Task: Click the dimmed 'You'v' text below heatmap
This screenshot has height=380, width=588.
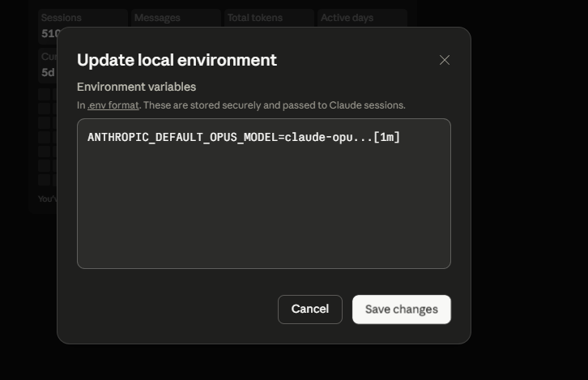Action: point(48,199)
